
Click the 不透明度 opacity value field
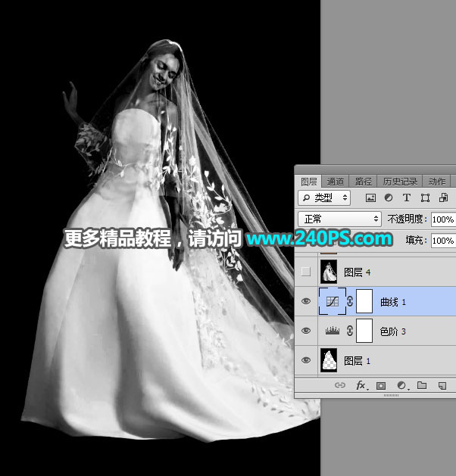click(x=444, y=219)
